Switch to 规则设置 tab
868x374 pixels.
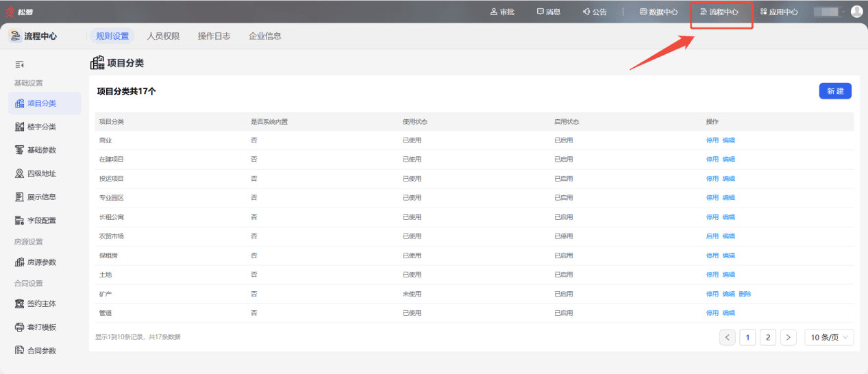[112, 36]
